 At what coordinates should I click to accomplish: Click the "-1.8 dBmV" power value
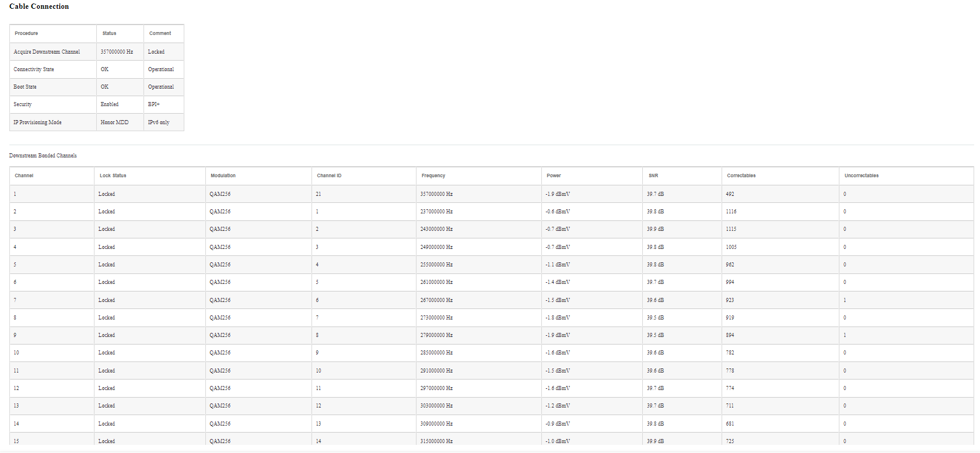[558, 318]
